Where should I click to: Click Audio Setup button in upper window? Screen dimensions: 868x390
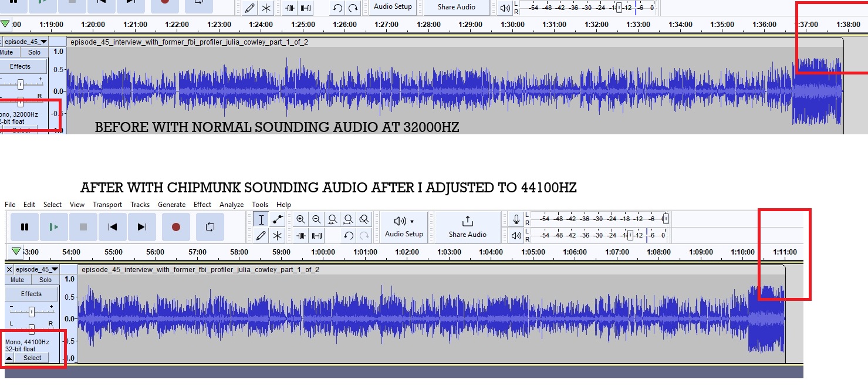[x=393, y=7]
